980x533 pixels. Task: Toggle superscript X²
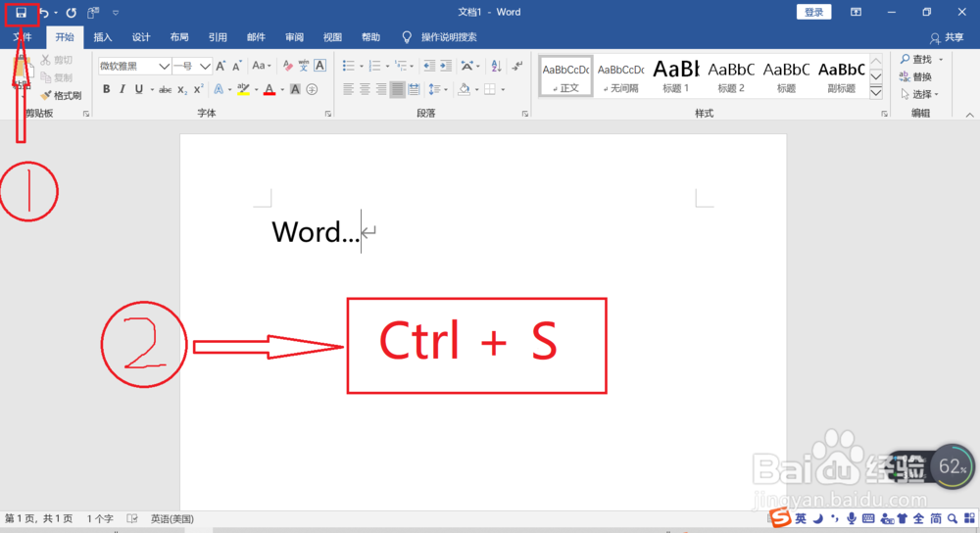(198, 89)
